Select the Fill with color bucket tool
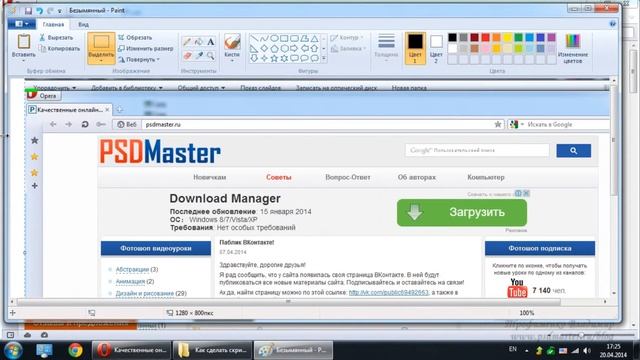Screen dimensions: 640x360 (x=199, y=42)
